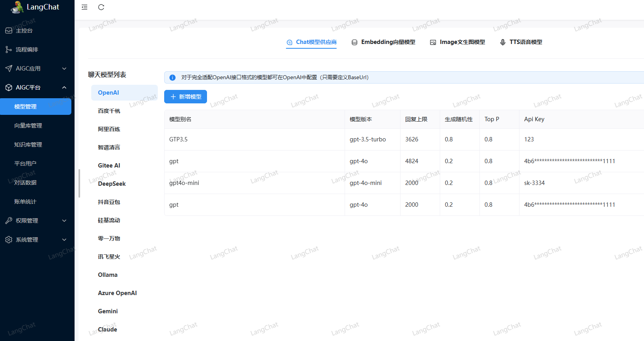Click the 回复上限 column header
The width and height of the screenshot is (644, 341).
[420, 119]
